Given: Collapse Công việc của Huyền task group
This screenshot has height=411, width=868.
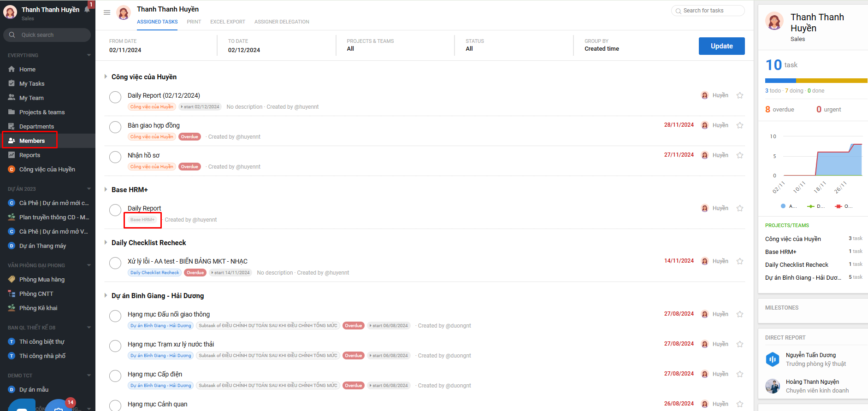Looking at the screenshot, I should [x=106, y=76].
